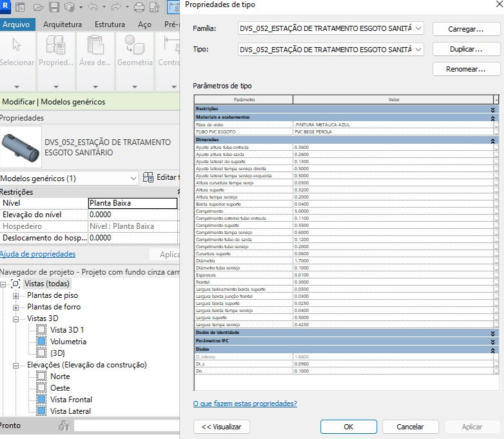Switch to the Arquitetura ribbon tab
This screenshot has height=439, width=504.
pos(63,24)
